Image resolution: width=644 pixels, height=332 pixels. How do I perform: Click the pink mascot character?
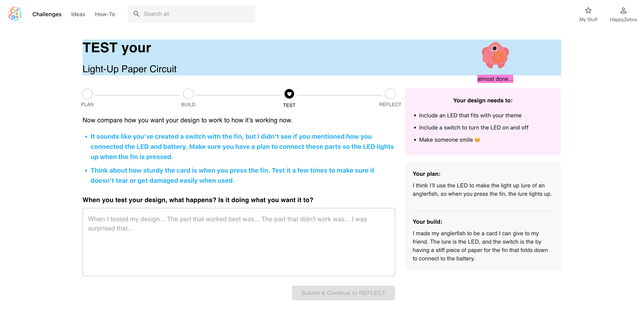(x=495, y=55)
